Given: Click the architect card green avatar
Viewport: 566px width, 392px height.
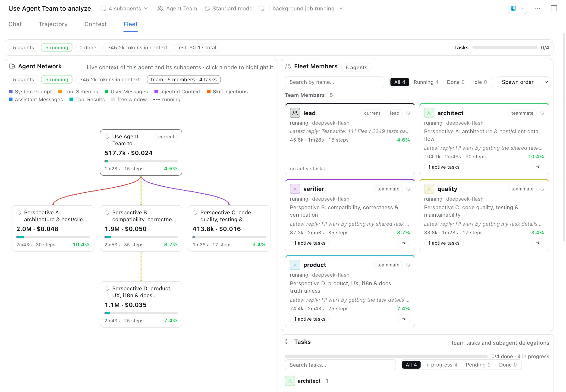Looking at the screenshot, I should pos(429,113).
